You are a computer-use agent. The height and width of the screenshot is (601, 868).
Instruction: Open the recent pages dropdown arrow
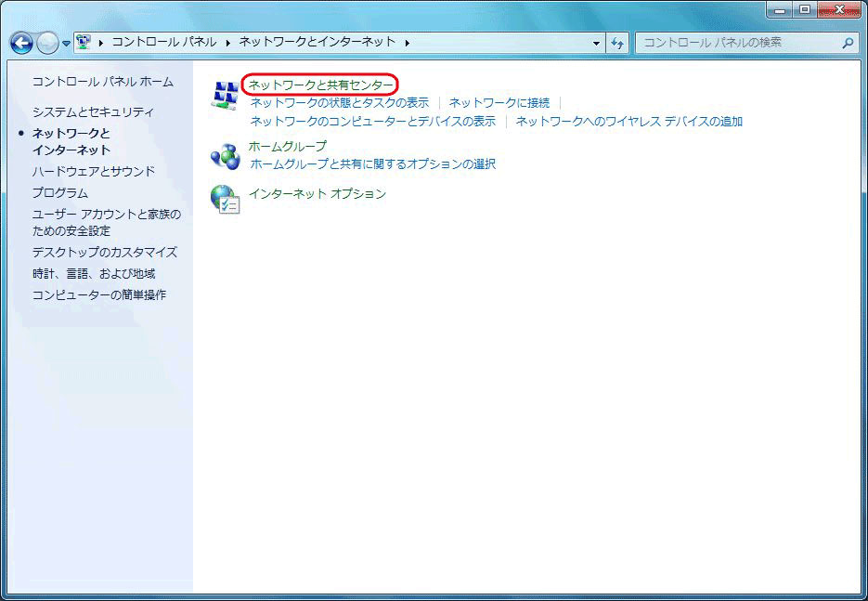[66, 44]
